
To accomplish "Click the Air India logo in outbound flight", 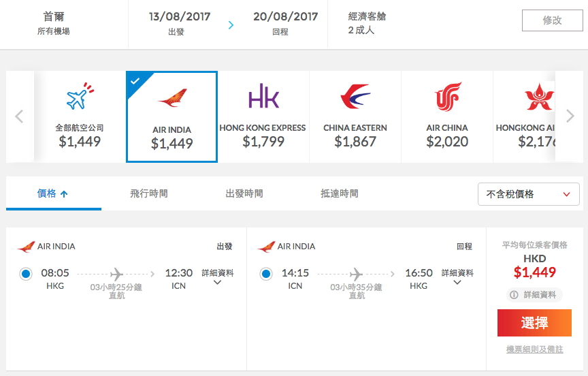I will pos(27,247).
